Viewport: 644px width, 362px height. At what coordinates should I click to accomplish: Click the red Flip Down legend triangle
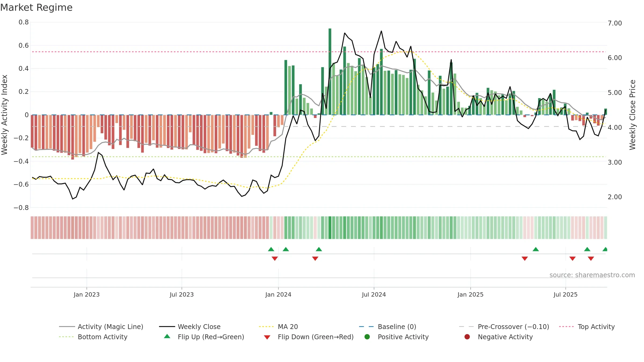point(267,337)
